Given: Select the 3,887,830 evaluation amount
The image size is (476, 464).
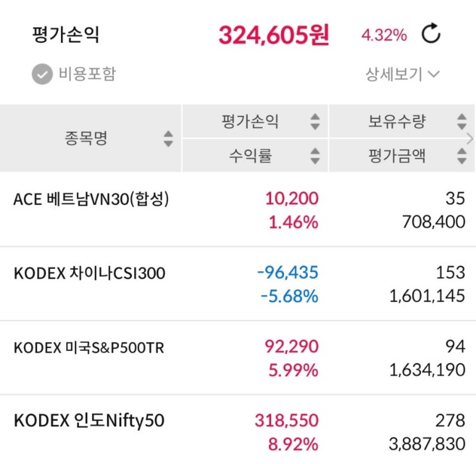Looking at the screenshot, I should (427, 444).
